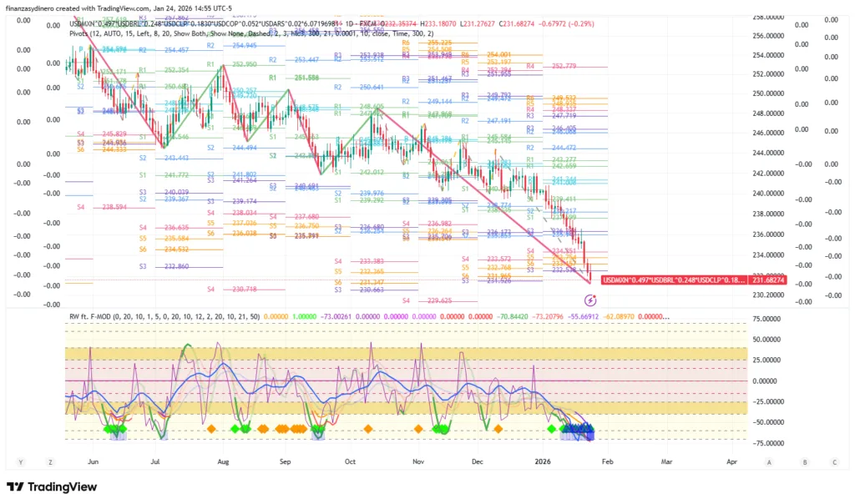855x504 pixels.
Task: Click the Z scale badge on time axis
Action: coord(51,461)
